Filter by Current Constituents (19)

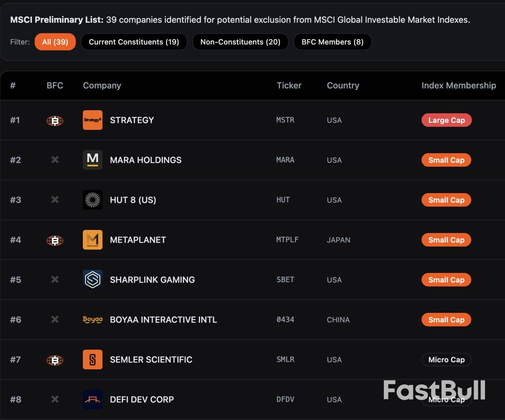[x=134, y=42]
